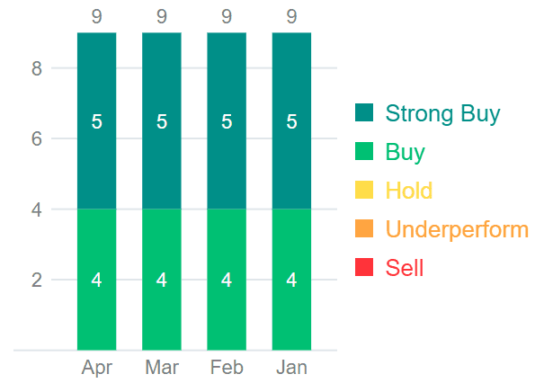The image size is (544, 392).
Task: Click the total 9 above Jan bar
Action: pos(291,16)
